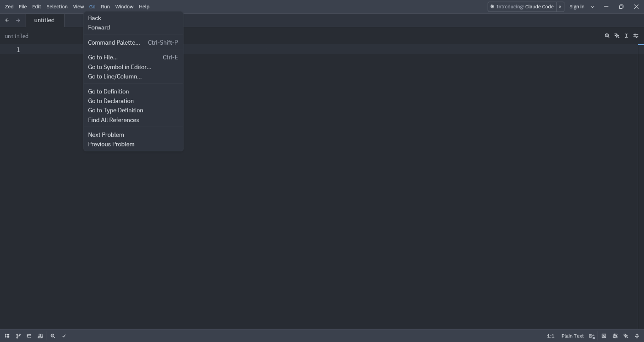Open the Project Panel icon in status bar
644x342 pixels.
[x=7, y=336]
